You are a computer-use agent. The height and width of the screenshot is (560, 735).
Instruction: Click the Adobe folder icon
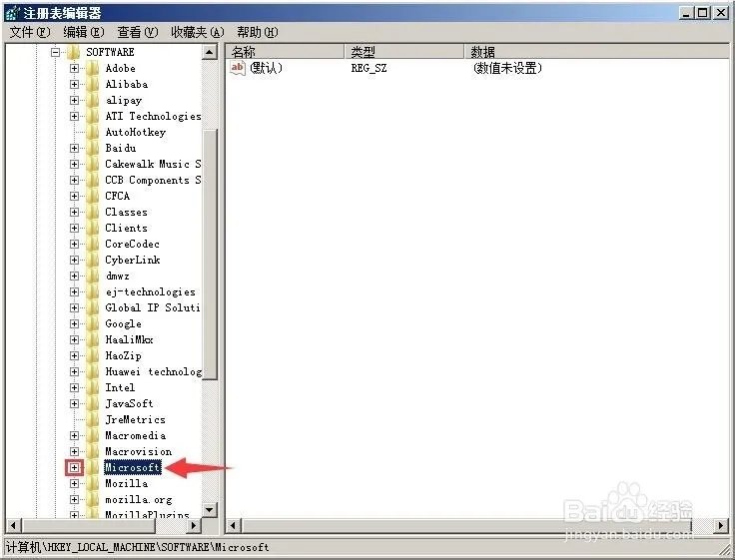[x=93, y=69]
